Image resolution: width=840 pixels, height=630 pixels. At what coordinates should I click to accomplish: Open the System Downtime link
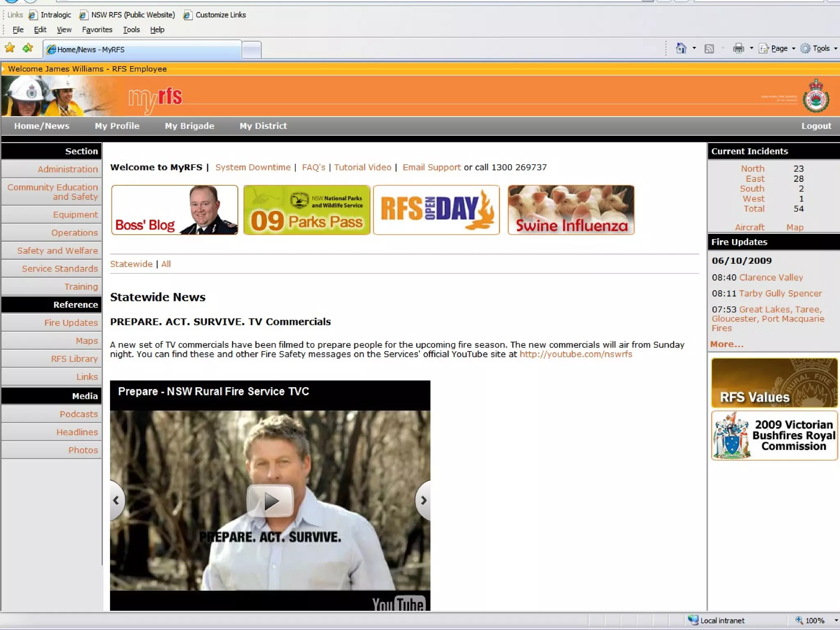[253, 167]
